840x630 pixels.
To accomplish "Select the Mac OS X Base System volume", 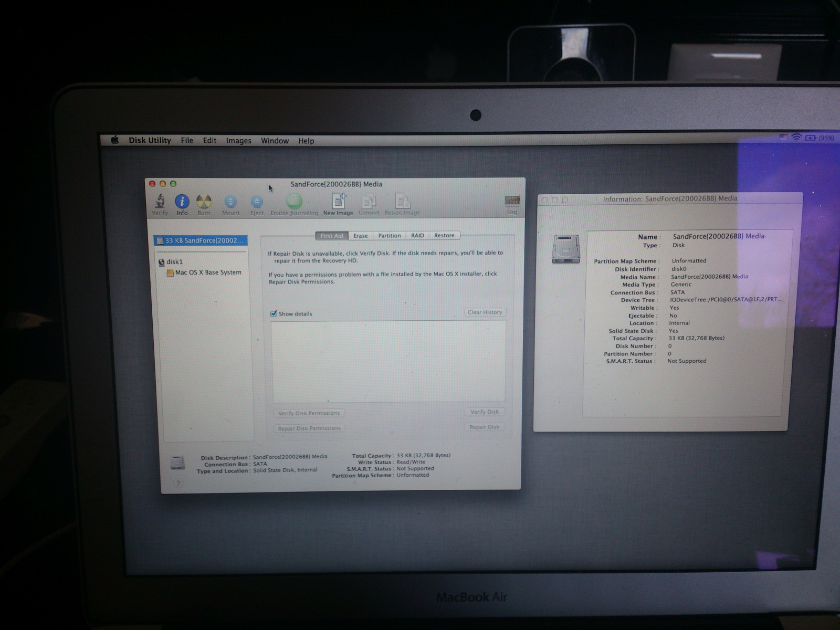I will 204,272.
